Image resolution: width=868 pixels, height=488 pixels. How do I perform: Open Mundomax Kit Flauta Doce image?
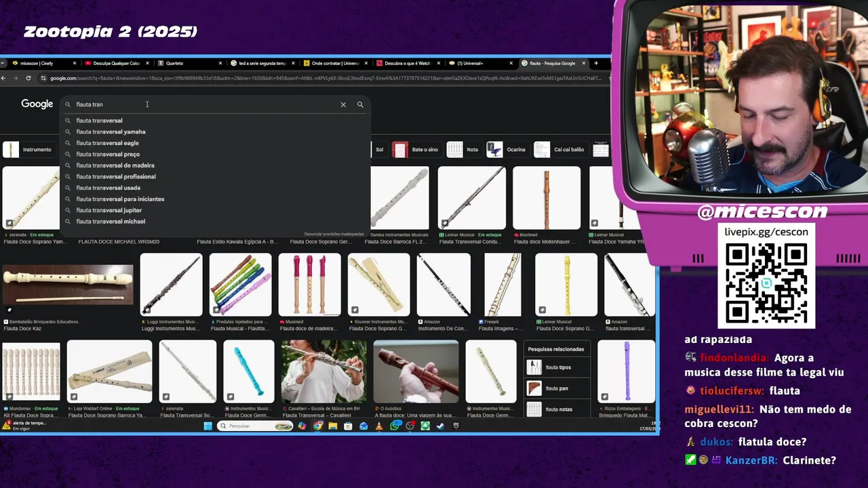coord(31,371)
